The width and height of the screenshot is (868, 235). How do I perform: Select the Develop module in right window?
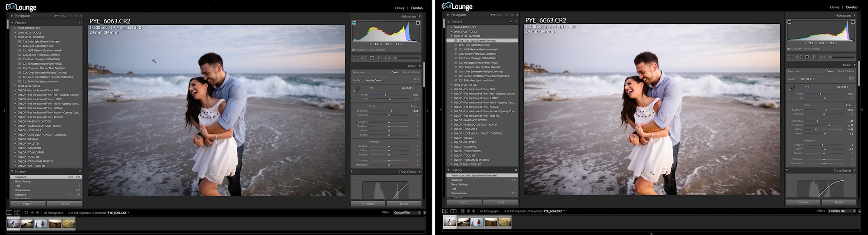pos(852,7)
